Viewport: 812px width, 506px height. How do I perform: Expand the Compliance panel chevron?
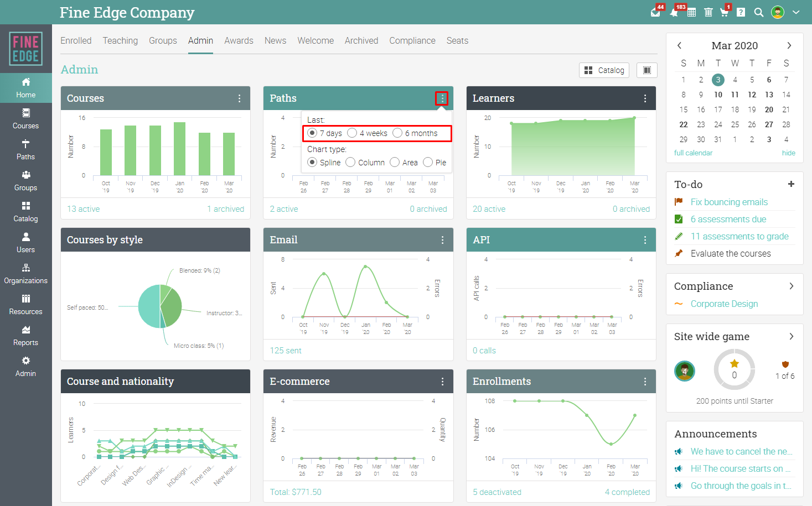792,286
